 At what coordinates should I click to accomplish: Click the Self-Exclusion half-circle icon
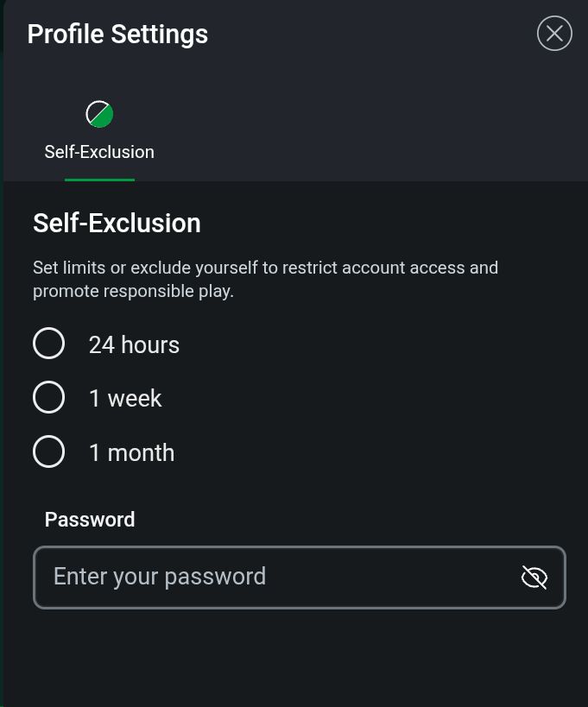99,114
